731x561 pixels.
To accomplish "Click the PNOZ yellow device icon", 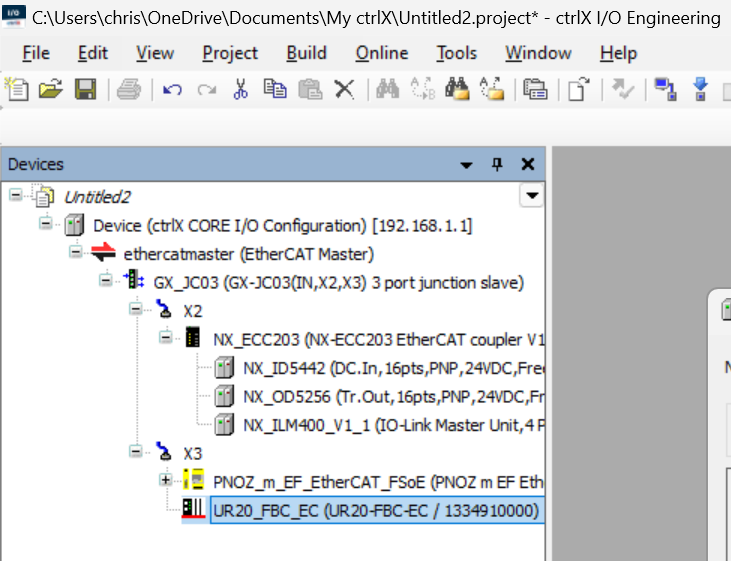I will pos(193,480).
